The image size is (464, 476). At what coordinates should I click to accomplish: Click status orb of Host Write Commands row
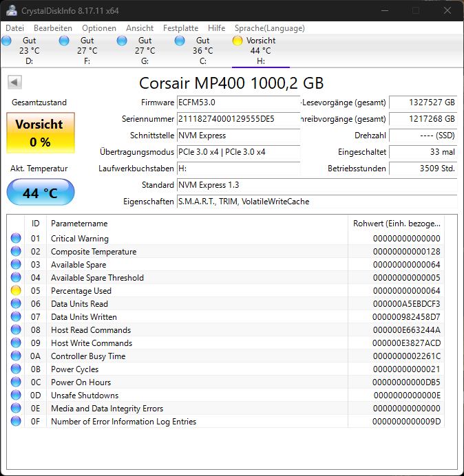16,343
